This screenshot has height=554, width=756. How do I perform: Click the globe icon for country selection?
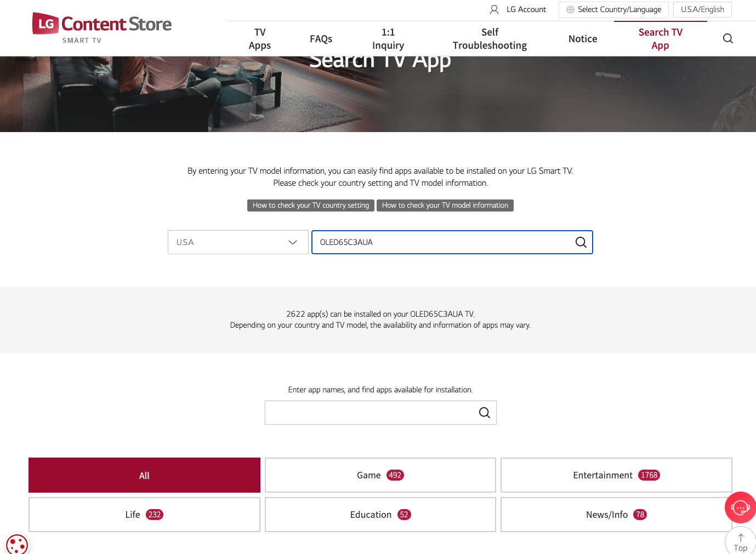tap(570, 9)
